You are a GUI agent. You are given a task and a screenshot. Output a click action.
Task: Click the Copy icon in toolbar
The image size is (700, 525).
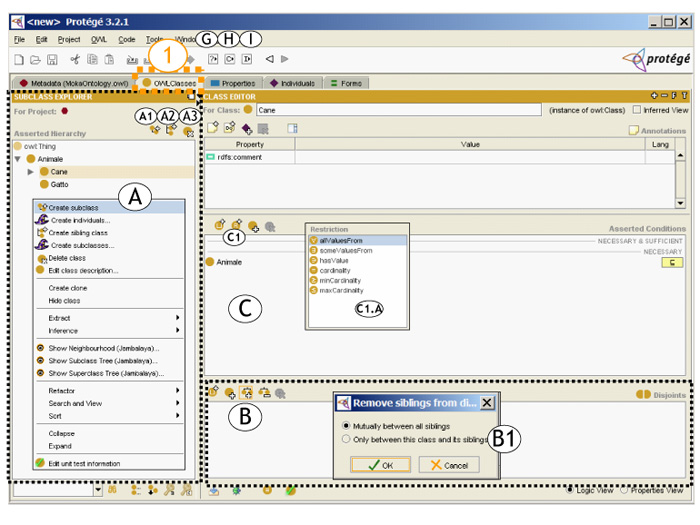92,59
